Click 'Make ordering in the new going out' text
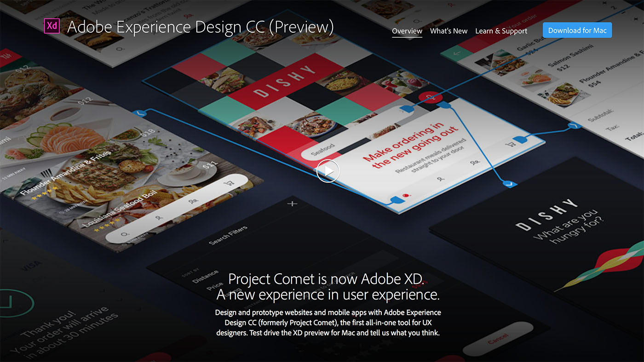This screenshot has height=362, width=644. coord(409,145)
